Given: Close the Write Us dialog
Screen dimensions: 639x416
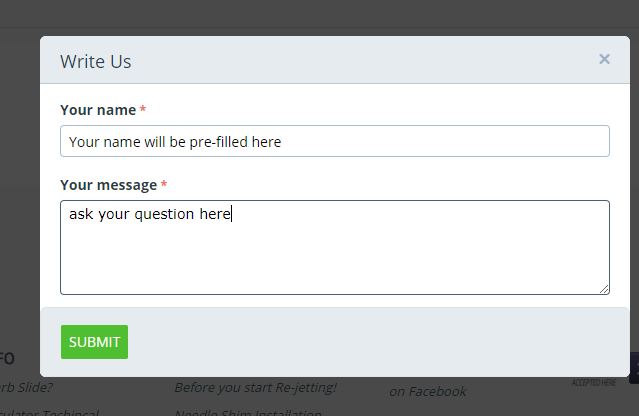Looking at the screenshot, I should 604,59.
